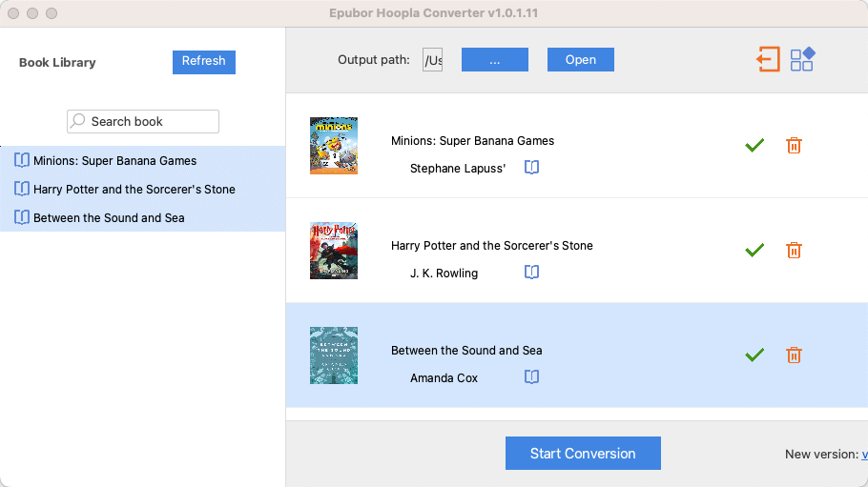Click the Output path label
The image size is (868, 487).
pos(374,60)
